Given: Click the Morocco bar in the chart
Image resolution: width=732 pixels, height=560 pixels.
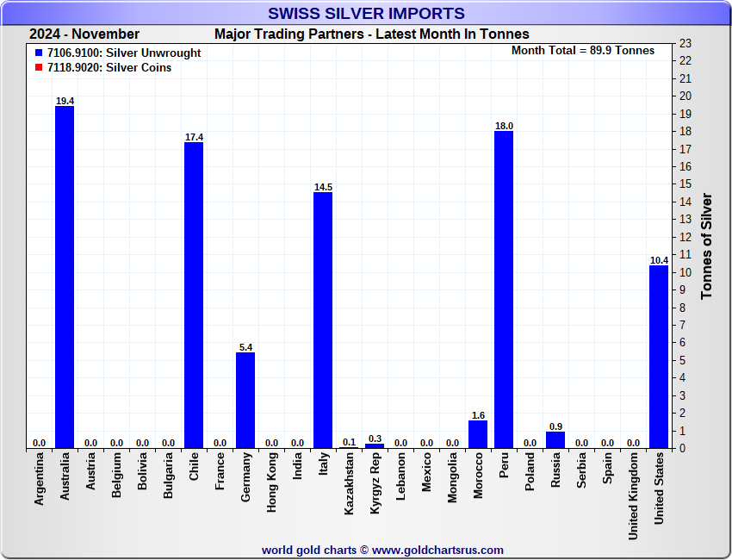Looking at the screenshot, I should click(478, 434).
